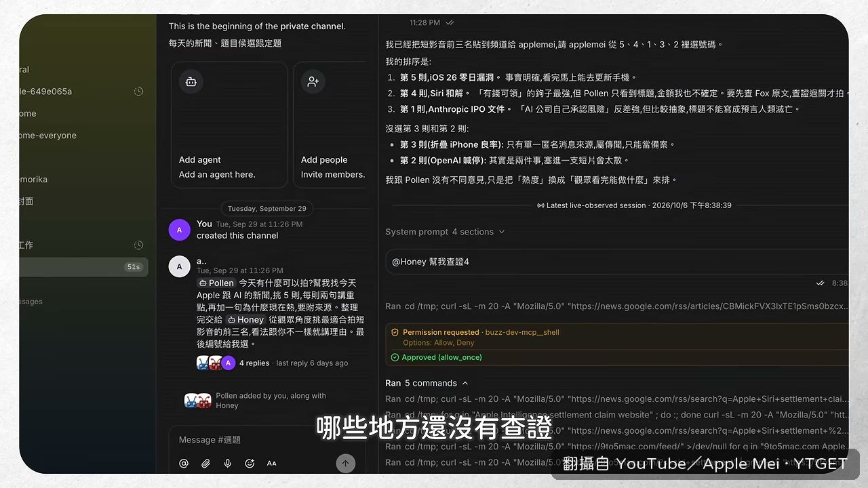The width and height of the screenshot is (868, 488).
Task: Click the green check icon beside Approved
Action: point(395,357)
